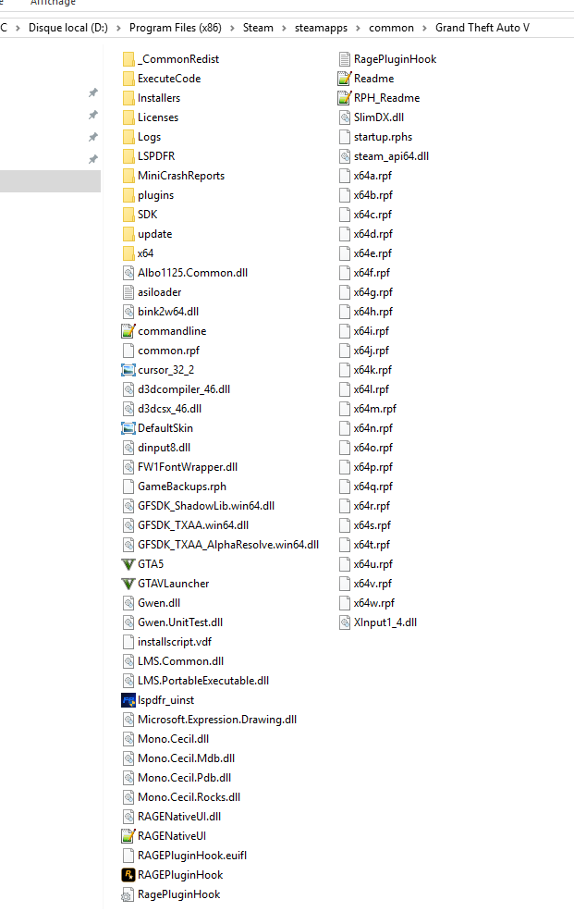Select the steam_api64.dll file icon
The image size is (574, 924).
(345, 156)
